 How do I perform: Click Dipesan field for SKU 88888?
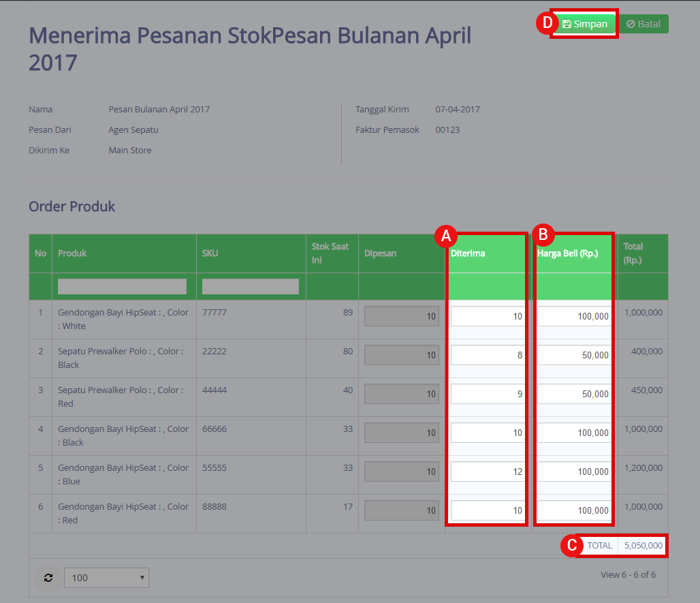click(401, 510)
